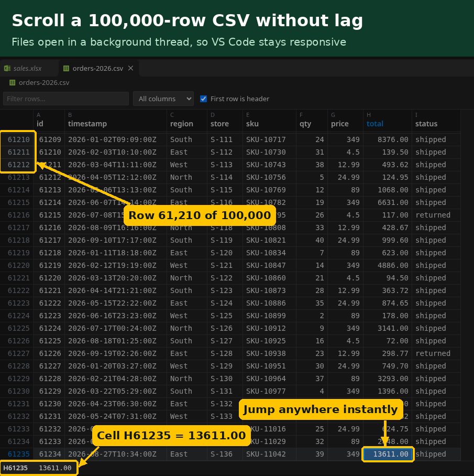The height and width of the screenshot is (476, 474).
Task: Select the price column header
Action: coord(345,121)
